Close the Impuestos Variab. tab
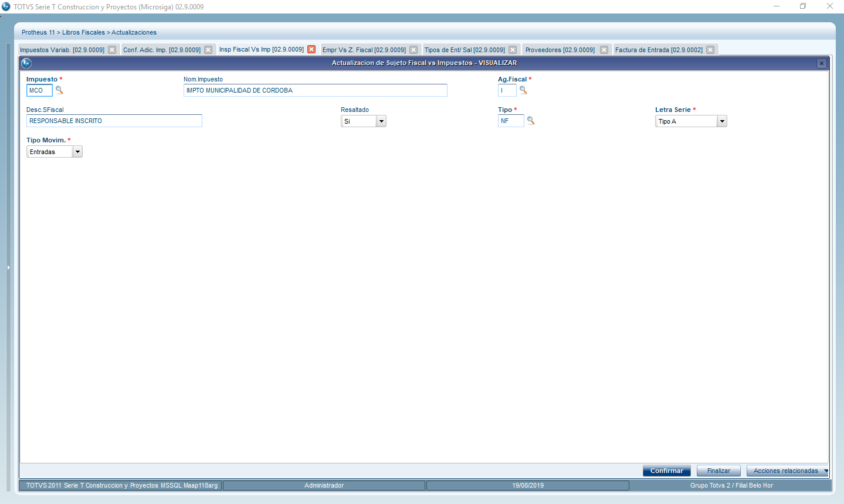844x504 pixels. click(112, 50)
